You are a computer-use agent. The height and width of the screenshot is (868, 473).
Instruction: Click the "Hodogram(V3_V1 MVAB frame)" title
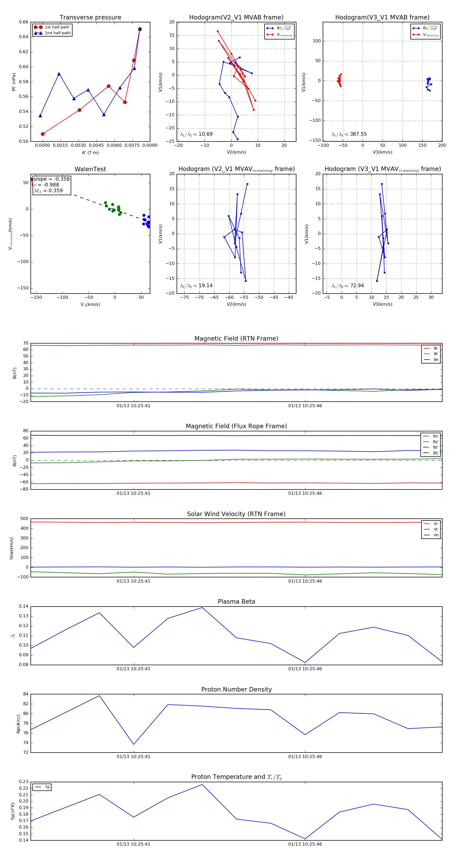[382, 18]
